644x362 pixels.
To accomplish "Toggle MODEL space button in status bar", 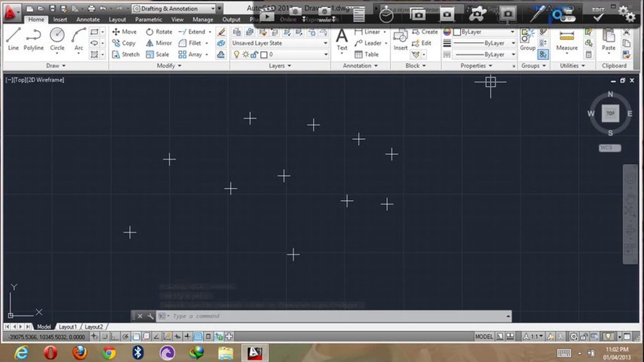I will pos(484,336).
